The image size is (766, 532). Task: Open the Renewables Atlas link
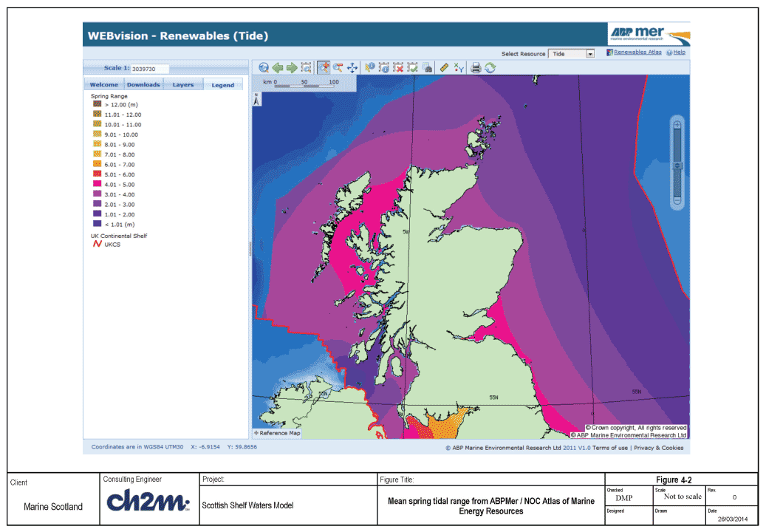[x=637, y=52]
